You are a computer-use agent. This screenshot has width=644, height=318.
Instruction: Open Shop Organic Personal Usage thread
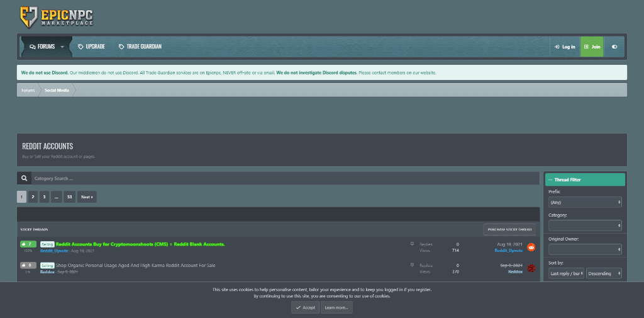pyautogui.click(x=136, y=265)
